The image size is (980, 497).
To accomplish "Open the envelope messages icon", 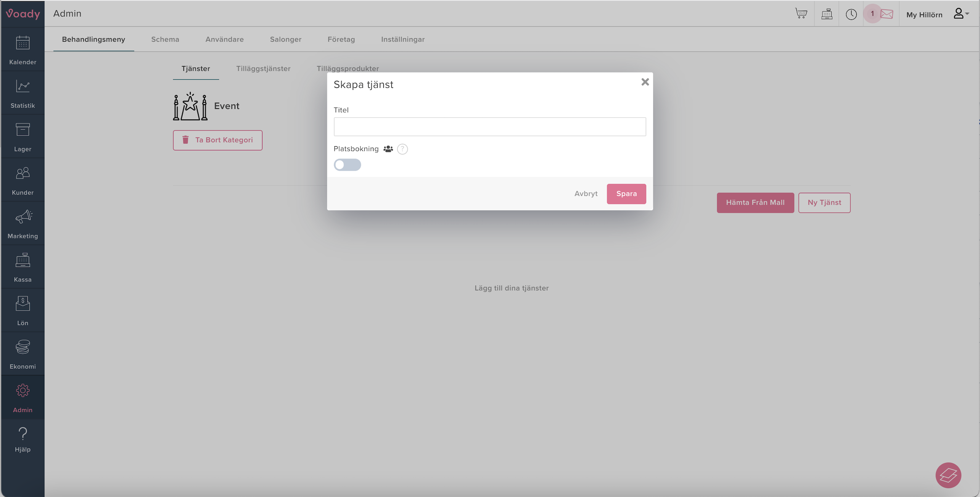I will [x=887, y=14].
